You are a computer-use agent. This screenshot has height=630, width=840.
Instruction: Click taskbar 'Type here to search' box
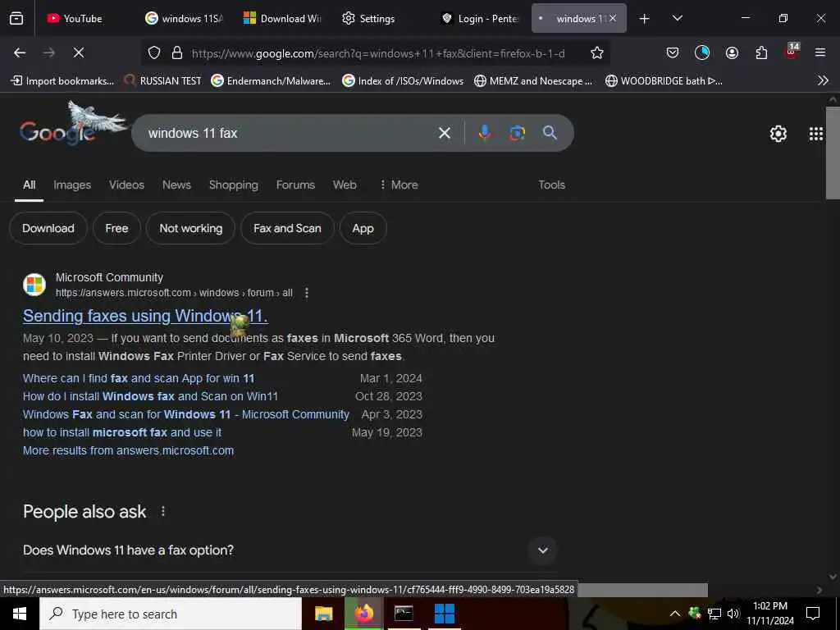[171, 614]
